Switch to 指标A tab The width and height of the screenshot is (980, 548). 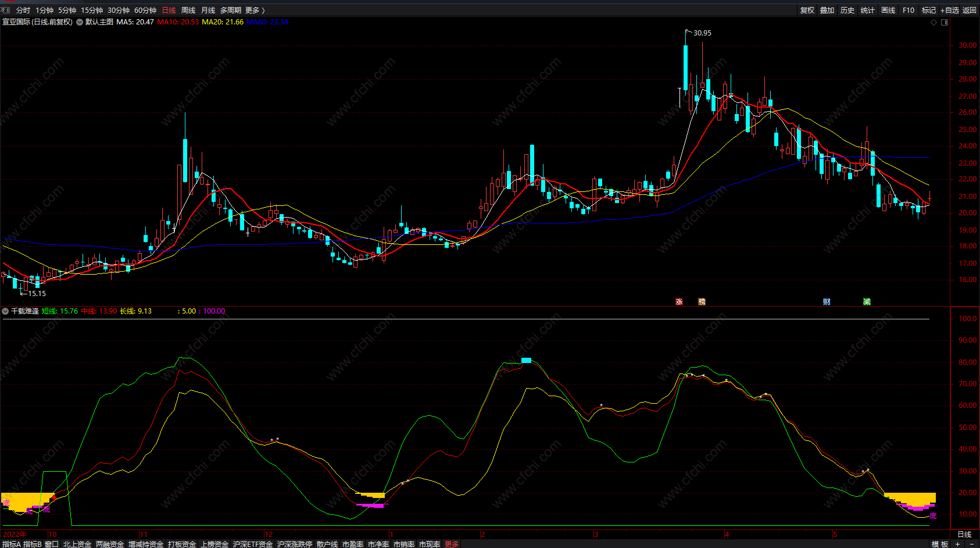coord(11,544)
